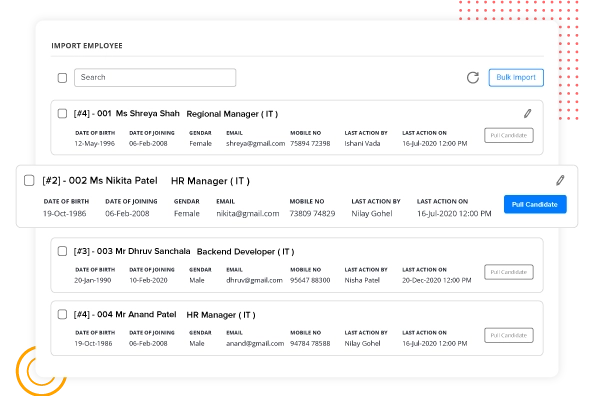The width and height of the screenshot is (594, 396).
Task: Click the name Mr Dhruv Sanchala
Action: 153,251
